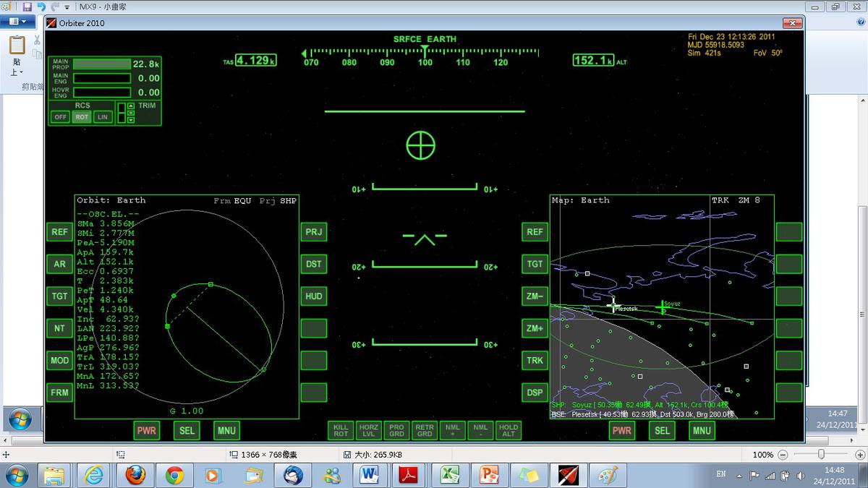The width and height of the screenshot is (868, 488).
Task: Click the TRIM up arrow
Action: [x=131, y=106]
